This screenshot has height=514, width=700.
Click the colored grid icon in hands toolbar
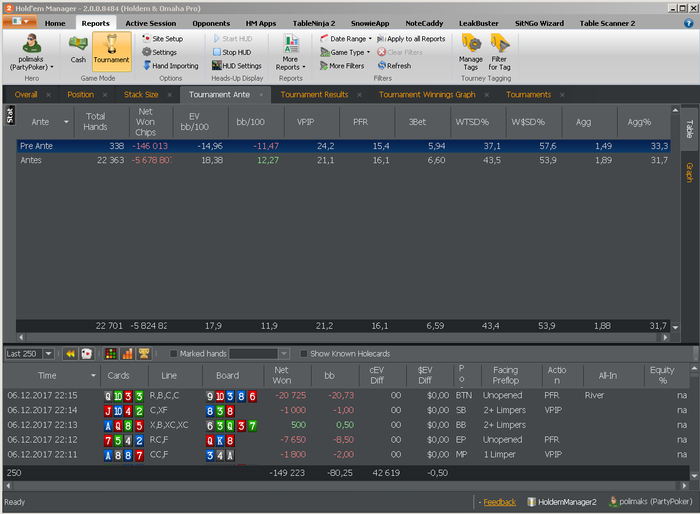(111, 354)
